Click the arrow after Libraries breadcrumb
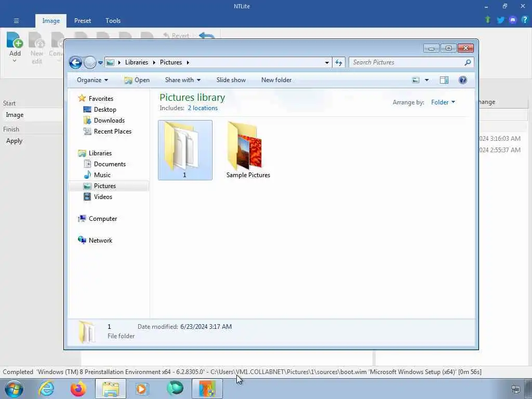The height and width of the screenshot is (399, 532). 154,62
